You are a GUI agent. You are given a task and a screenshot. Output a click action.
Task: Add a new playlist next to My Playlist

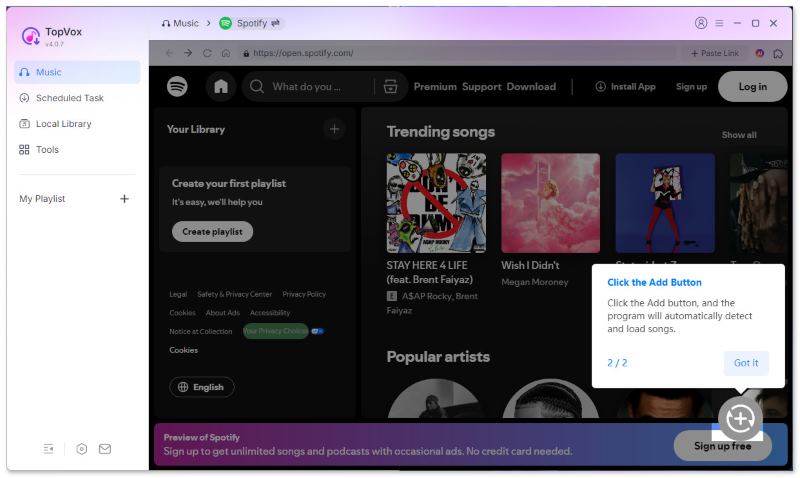[x=124, y=199]
